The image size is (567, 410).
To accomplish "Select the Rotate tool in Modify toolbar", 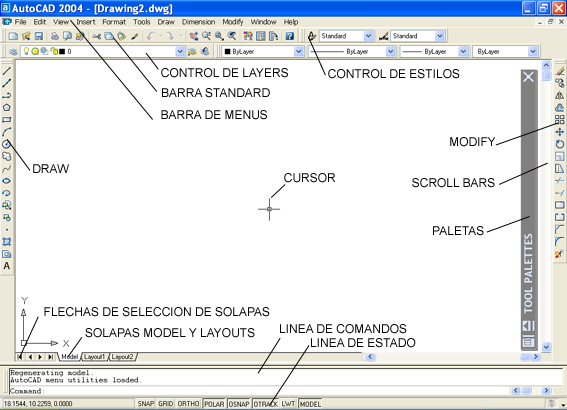I will click(x=559, y=144).
